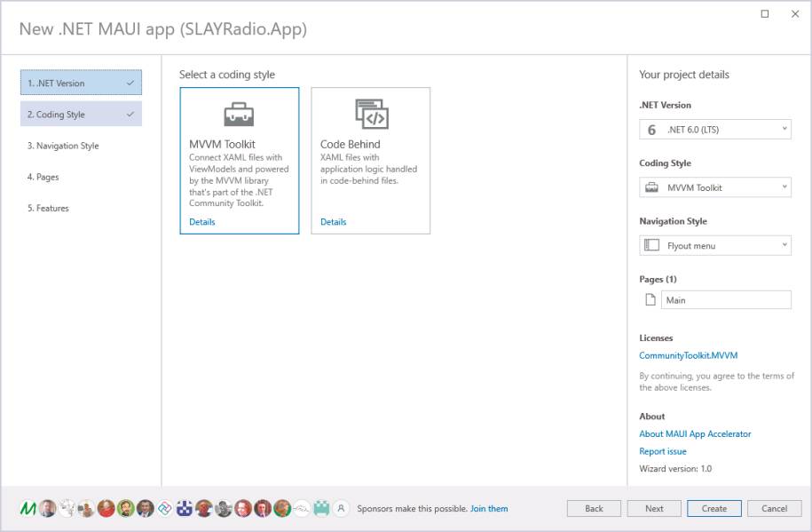The height and width of the screenshot is (532, 812).
Task: Click the Code Behind code-window icon card
Action: click(370, 161)
